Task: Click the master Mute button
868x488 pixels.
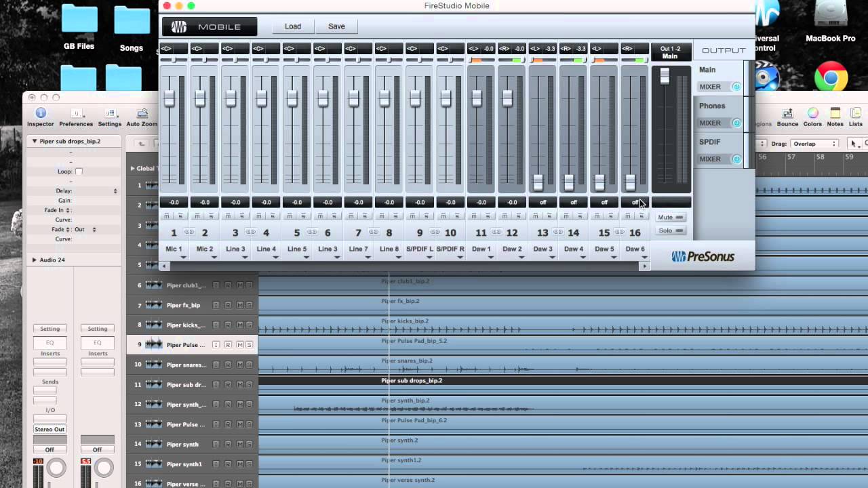Action: (x=671, y=218)
